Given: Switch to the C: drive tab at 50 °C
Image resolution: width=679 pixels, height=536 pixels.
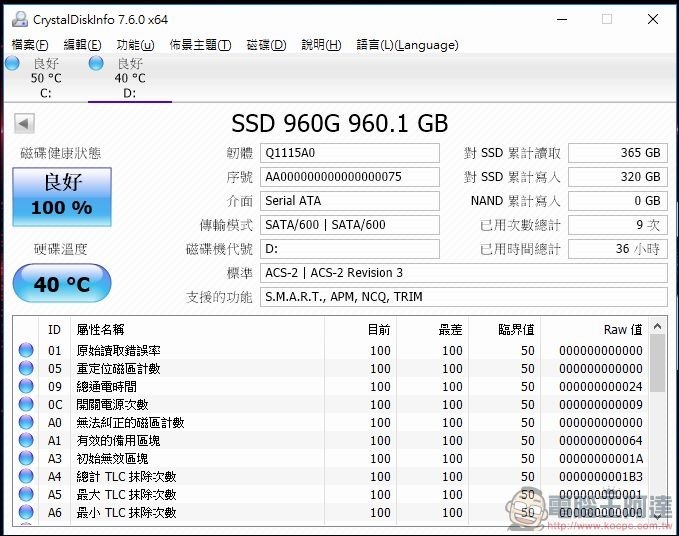Looking at the screenshot, I should pyautogui.click(x=45, y=78).
